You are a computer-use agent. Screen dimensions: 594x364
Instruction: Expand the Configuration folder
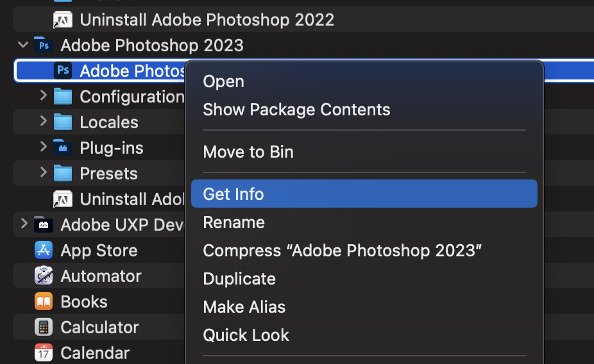click(43, 95)
